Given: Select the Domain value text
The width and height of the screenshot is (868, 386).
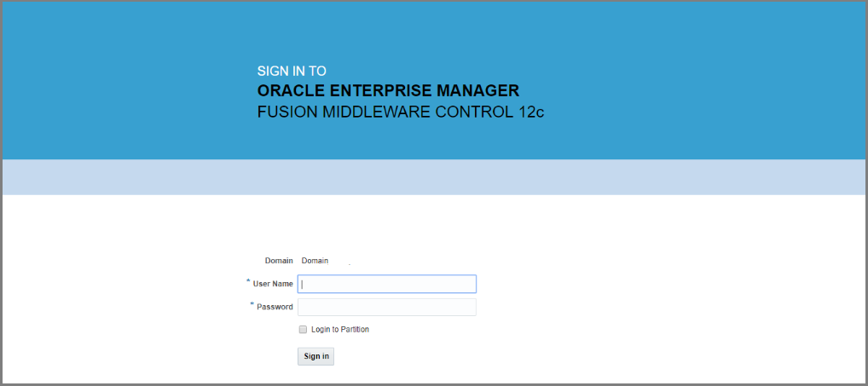Looking at the screenshot, I should pos(315,261).
